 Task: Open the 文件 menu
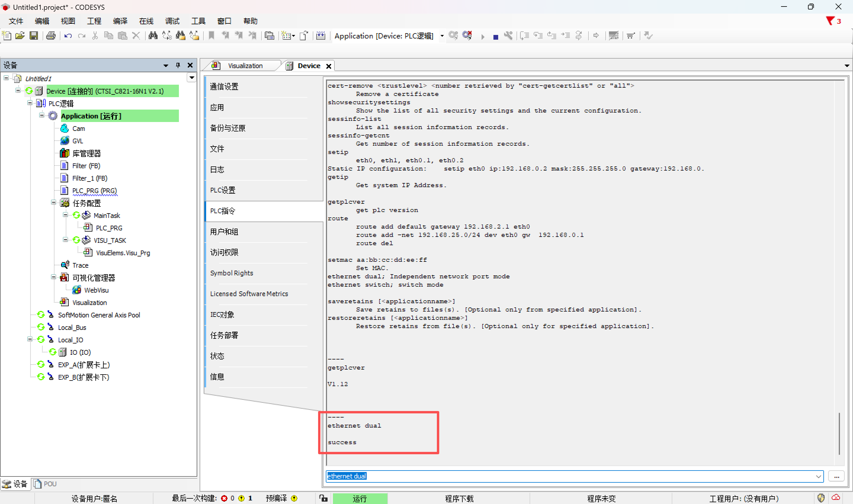coord(16,21)
